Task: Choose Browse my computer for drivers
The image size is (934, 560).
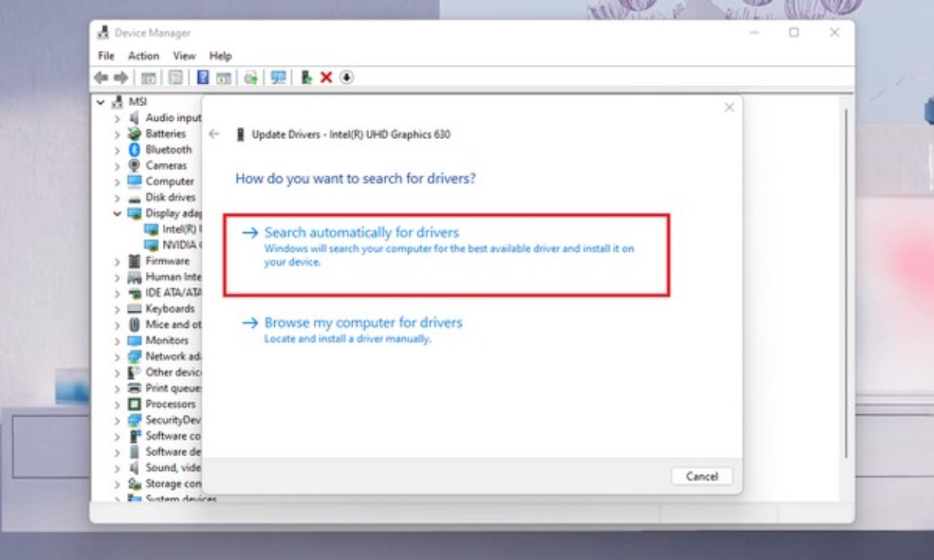Action: (364, 323)
